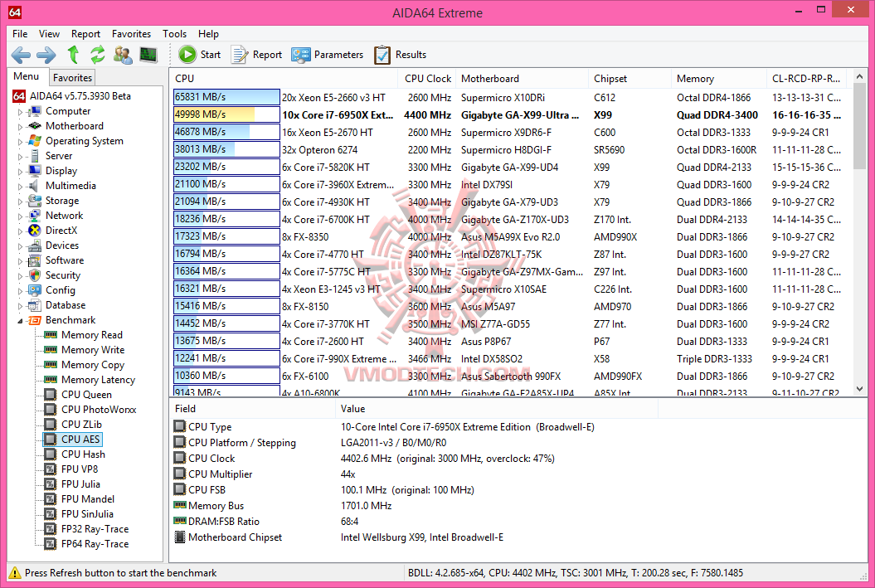The image size is (875, 588).
Task: Expand the Storage tree node
Action: click(x=21, y=202)
